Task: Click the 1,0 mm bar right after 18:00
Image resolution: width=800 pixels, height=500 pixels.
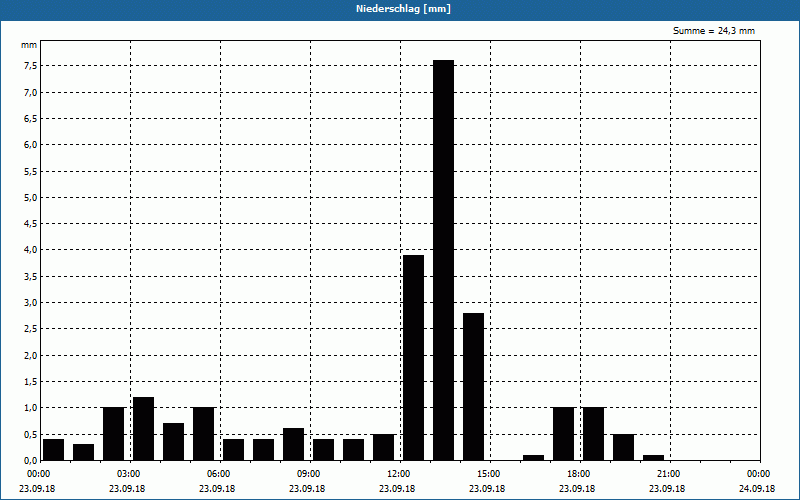Action: pyautogui.click(x=593, y=434)
